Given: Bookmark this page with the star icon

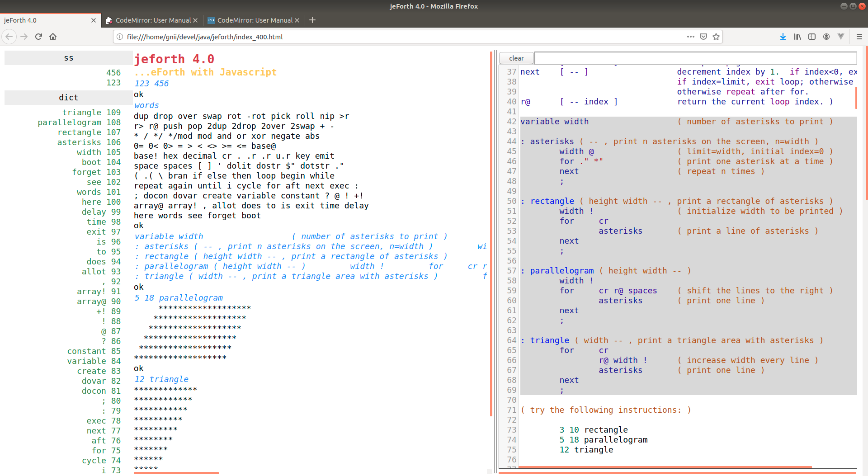Looking at the screenshot, I should (716, 37).
